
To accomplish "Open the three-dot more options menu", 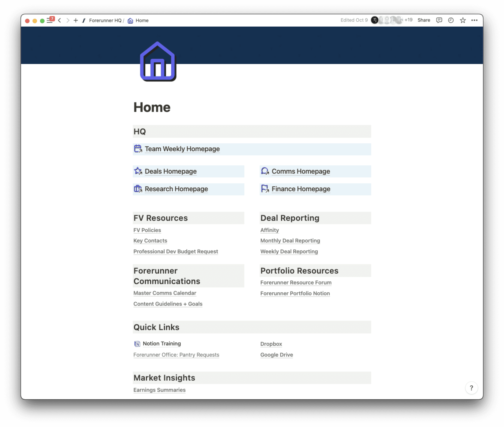I will tap(474, 20).
